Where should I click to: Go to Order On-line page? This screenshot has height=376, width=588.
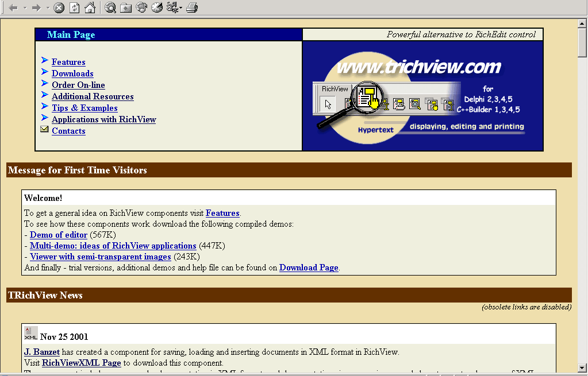(x=78, y=85)
